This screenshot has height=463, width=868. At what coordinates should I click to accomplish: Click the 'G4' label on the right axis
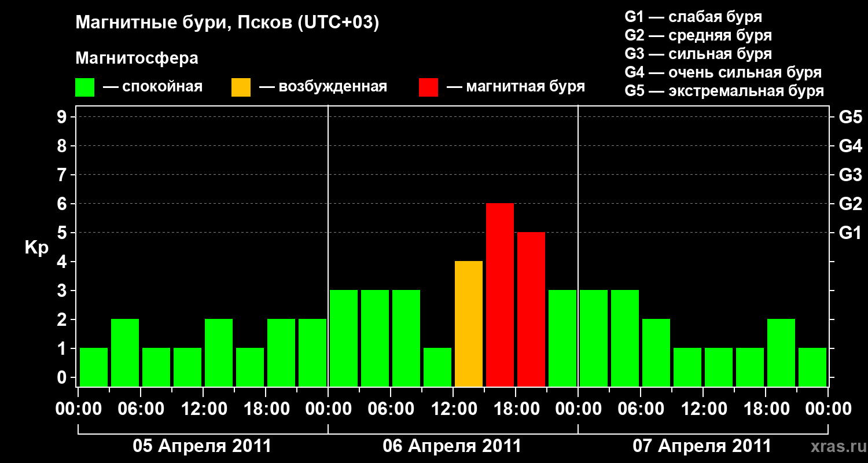pyautogui.click(x=850, y=146)
